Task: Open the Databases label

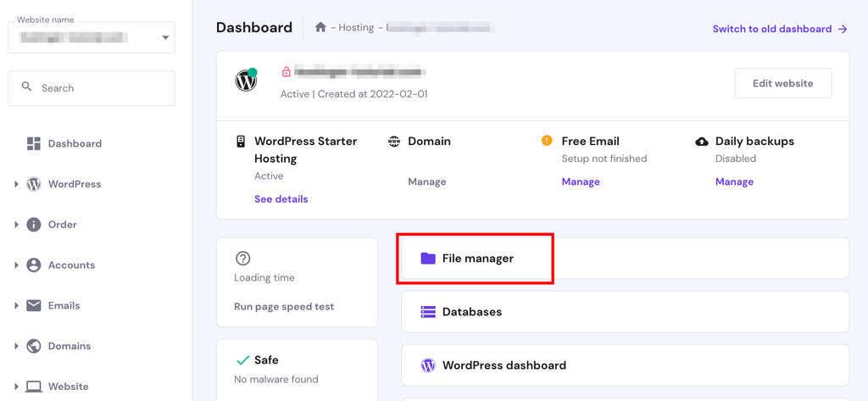Action: (x=471, y=312)
